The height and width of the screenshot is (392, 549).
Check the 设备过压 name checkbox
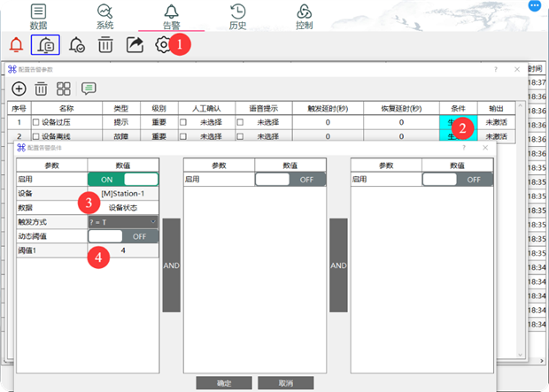click(x=35, y=122)
